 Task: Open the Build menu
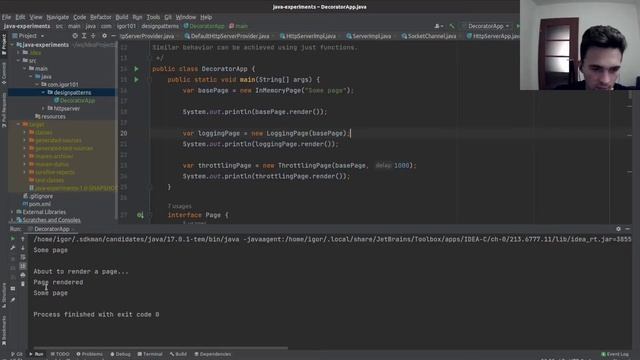(122, 17)
